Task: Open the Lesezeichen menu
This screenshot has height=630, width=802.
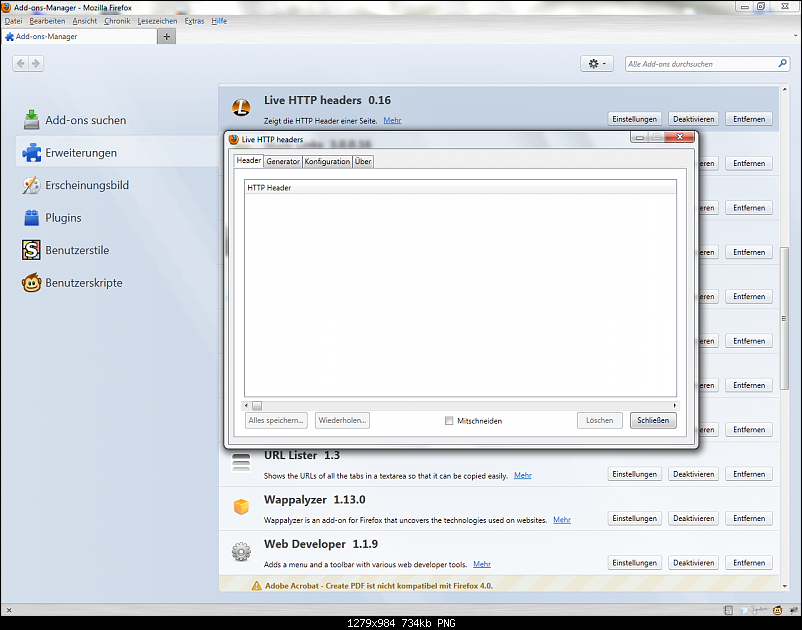Action: [x=157, y=21]
